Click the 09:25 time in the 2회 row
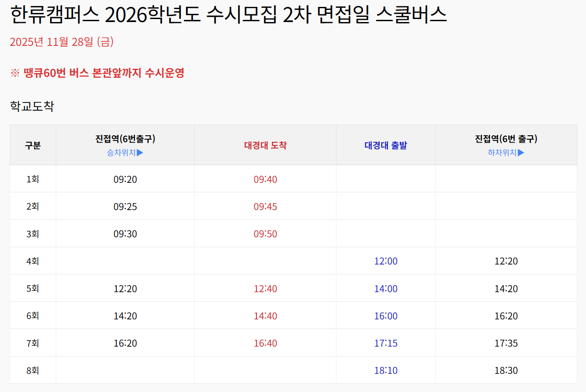Image resolution: width=586 pixels, height=392 pixels. pos(125,207)
